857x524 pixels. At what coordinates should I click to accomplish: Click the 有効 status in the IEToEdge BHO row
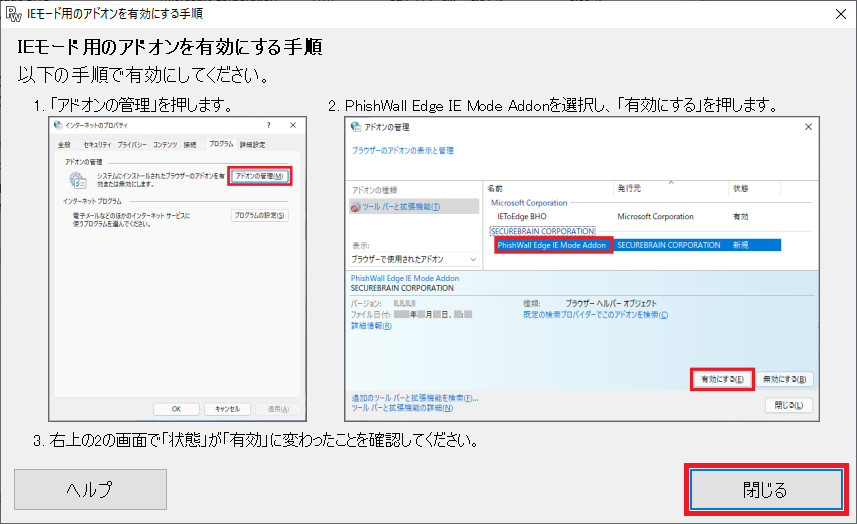coord(741,216)
